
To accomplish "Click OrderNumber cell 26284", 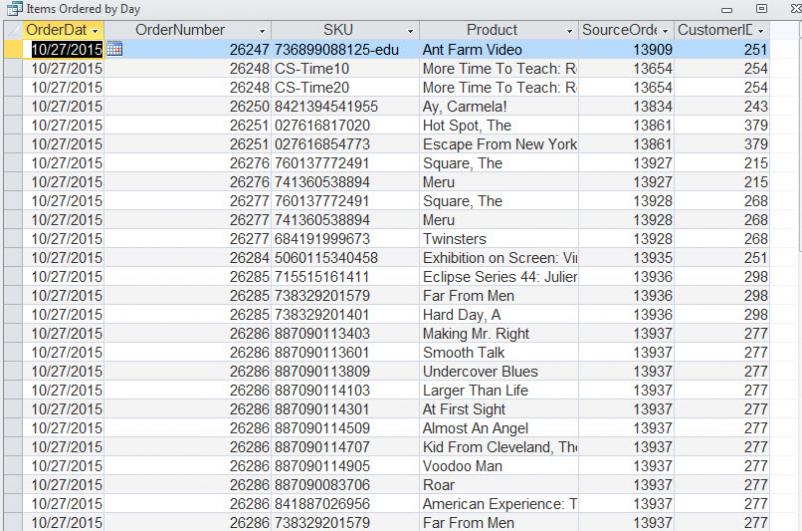I will [188, 258].
